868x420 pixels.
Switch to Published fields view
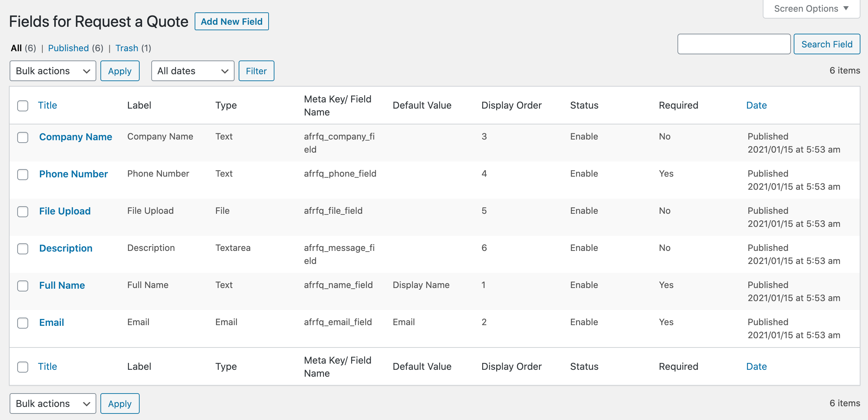click(68, 48)
